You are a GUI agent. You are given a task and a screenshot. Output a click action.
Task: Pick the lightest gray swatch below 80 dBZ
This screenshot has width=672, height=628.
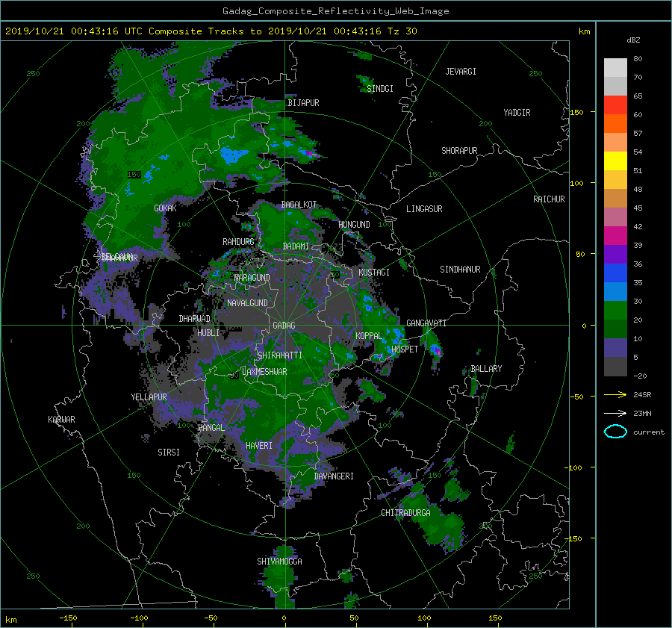click(x=615, y=67)
